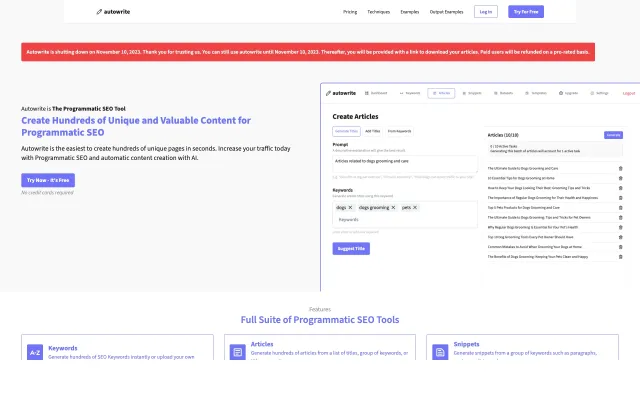Select the From Keywords tab
The height and width of the screenshot is (400, 640).
click(x=400, y=131)
